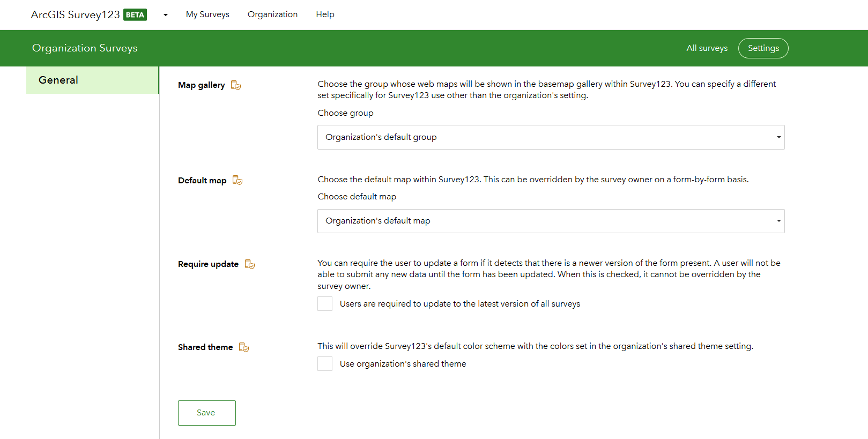Click the Map gallery info icon
Screen dimensions: 868x439
(236, 85)
